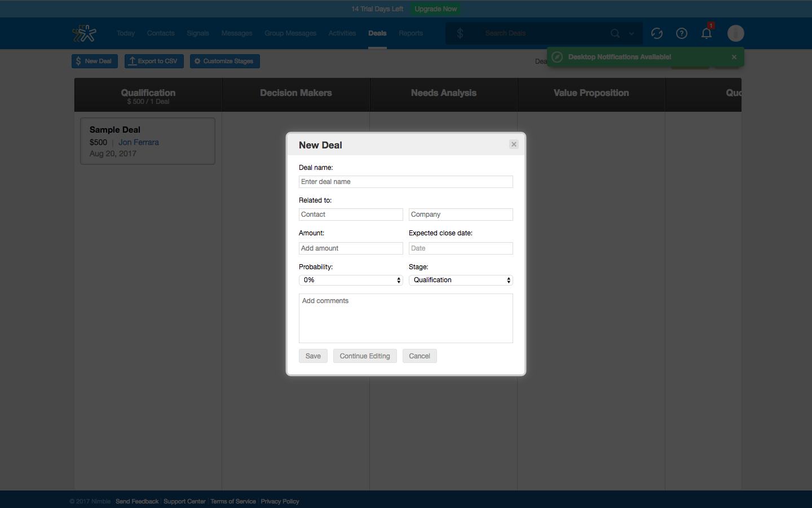Expand the search options chevron
812x508 pixels.
click(632, 34)
